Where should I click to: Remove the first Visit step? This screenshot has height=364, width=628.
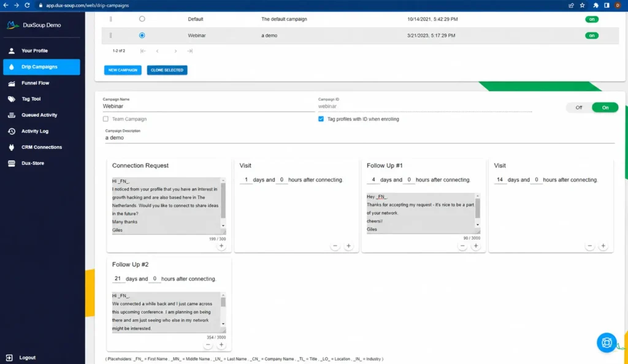coord(335,246)
